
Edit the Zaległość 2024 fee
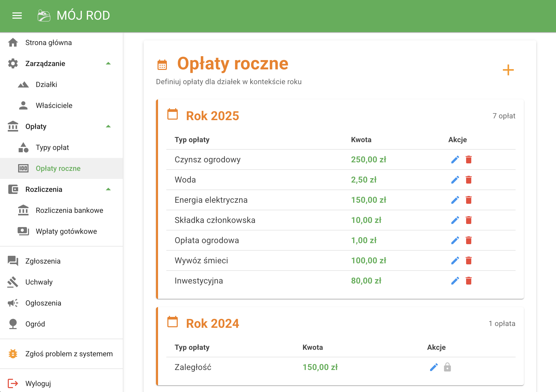(x=434, y=367)
